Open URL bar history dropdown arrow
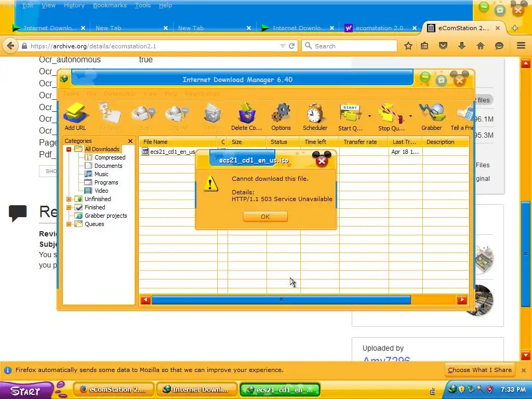This screenshot has height=399, width=532. (283, 46)
